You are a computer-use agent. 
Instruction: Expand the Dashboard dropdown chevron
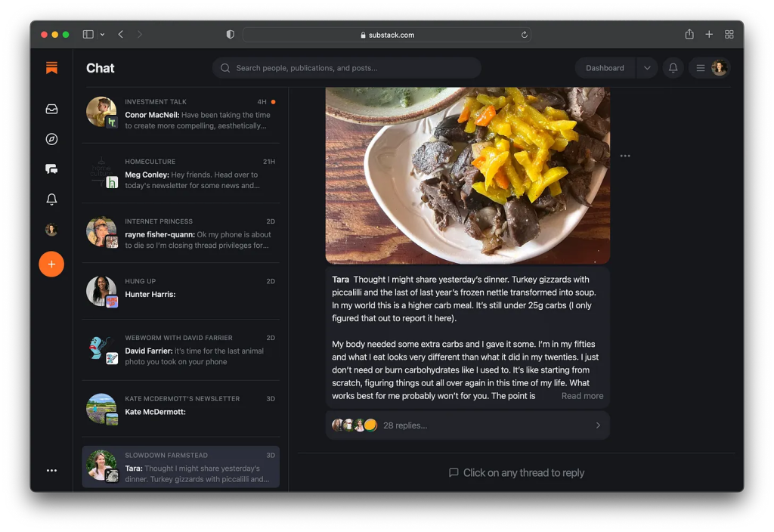pos(647,67)
